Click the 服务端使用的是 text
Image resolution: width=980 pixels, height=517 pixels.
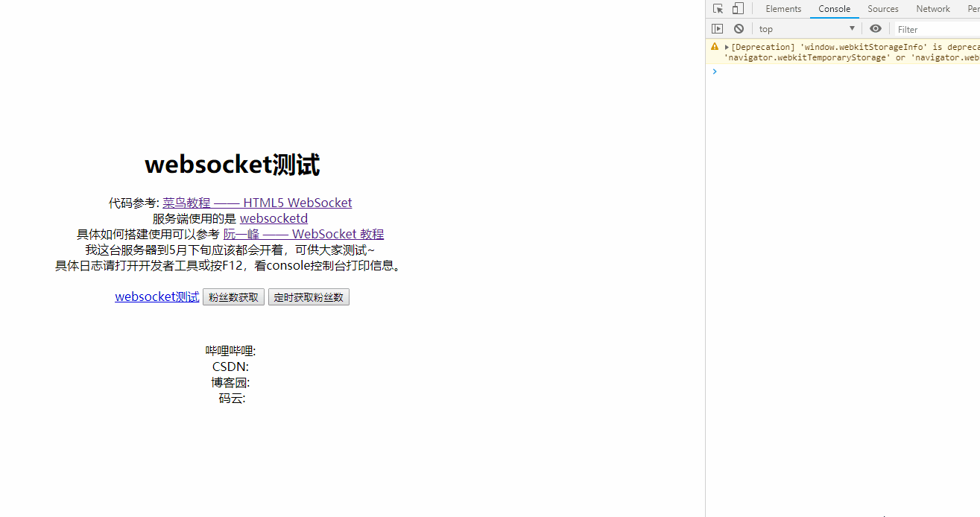click(195, 218)
